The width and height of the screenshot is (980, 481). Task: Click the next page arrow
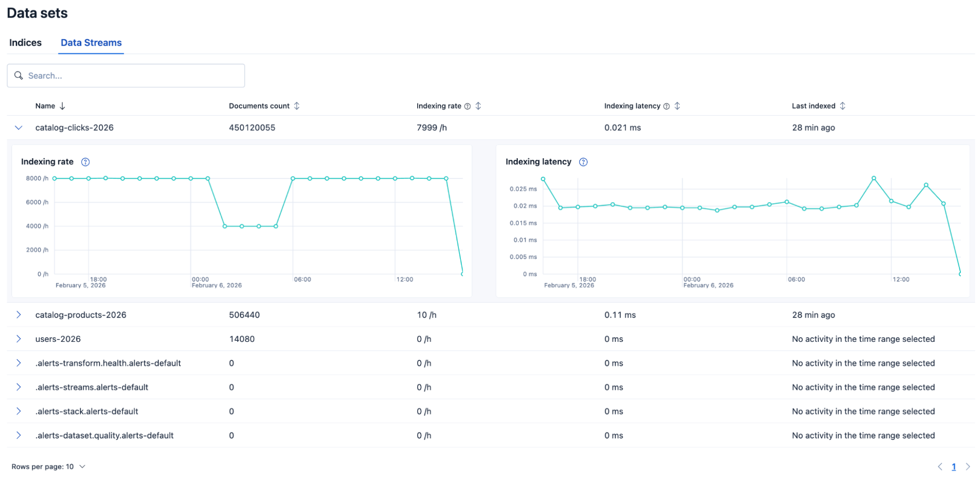[x=968, y=467]
